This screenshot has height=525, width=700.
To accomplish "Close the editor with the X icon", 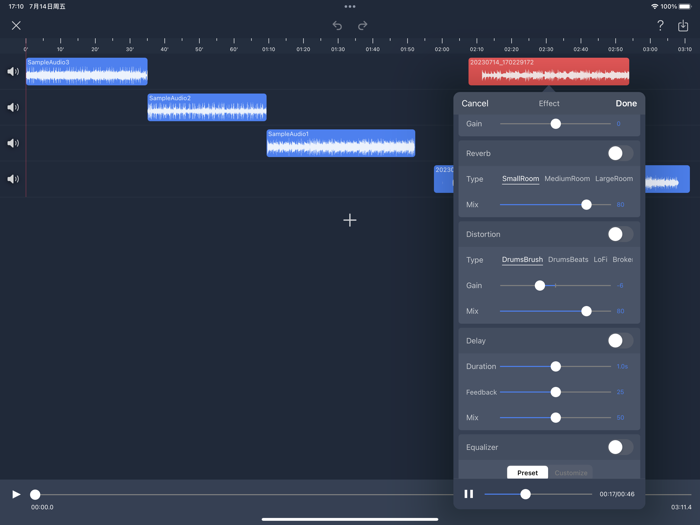I will (16, 25).
